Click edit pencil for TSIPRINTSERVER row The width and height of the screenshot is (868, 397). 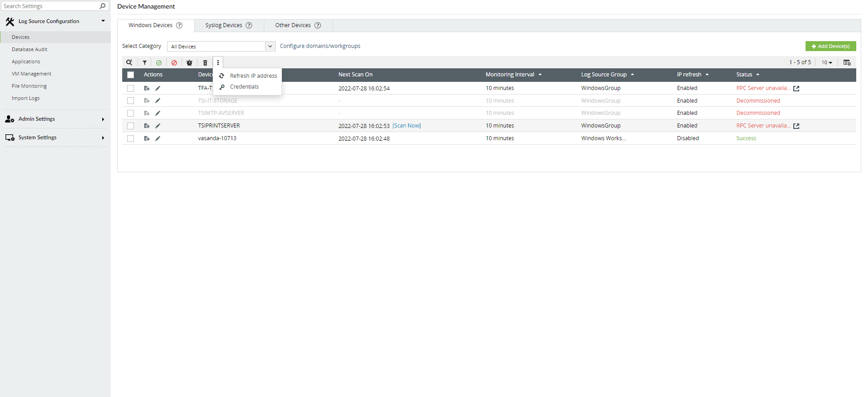coord(158,126)
